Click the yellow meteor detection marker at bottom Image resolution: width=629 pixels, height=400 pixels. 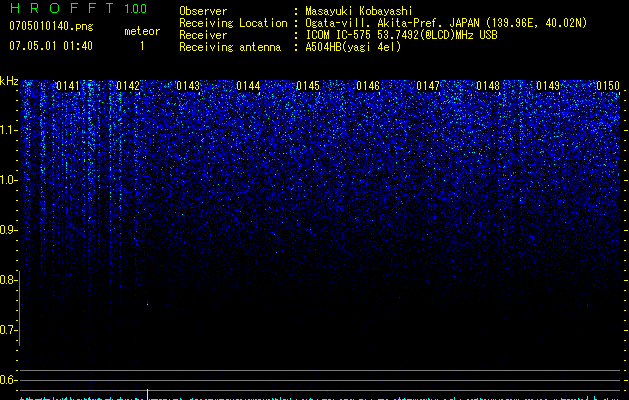[x=147, y=394]
